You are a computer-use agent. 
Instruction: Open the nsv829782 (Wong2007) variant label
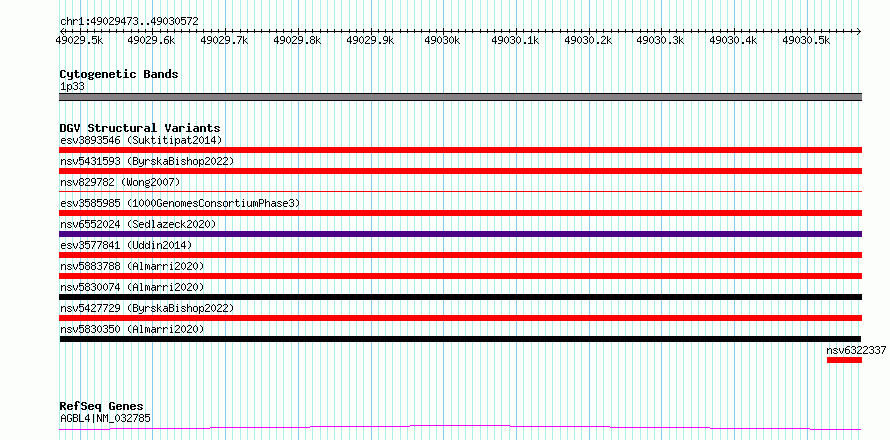[120, 182]
